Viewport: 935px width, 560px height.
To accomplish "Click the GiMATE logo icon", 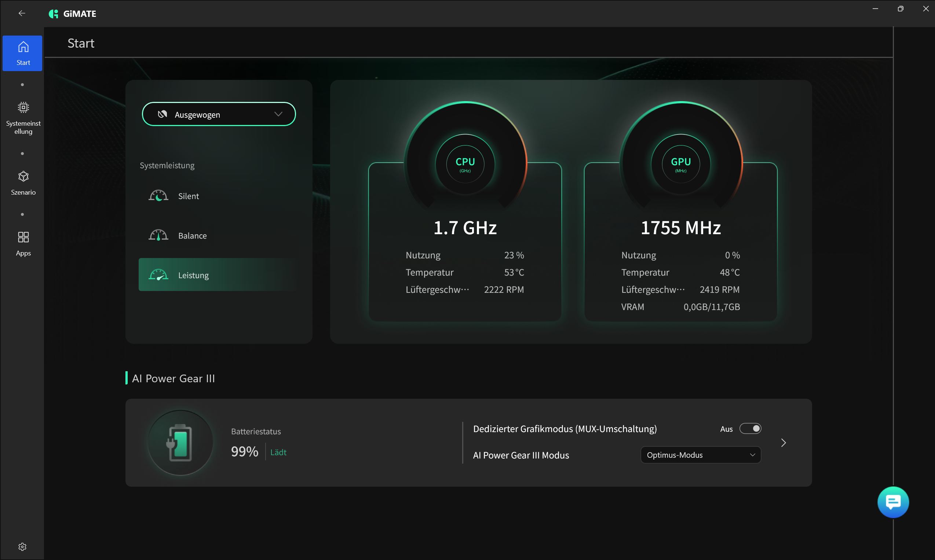I will pyautogui.click(x=54, y=14).
